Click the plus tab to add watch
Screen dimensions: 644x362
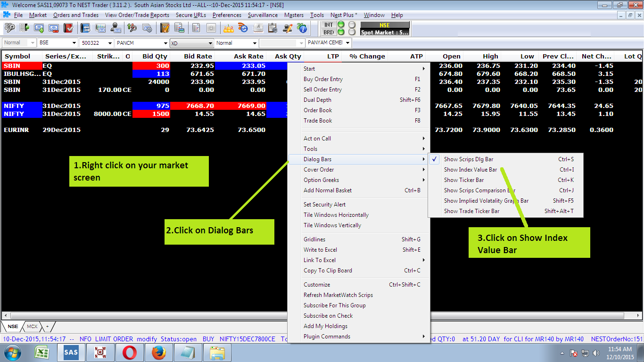click(47, 326)
